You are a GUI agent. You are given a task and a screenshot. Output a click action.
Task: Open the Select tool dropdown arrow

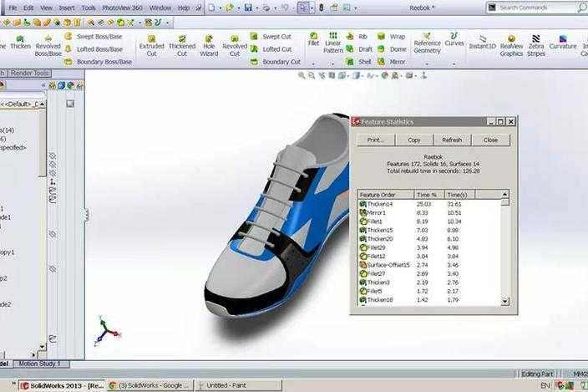tap(312, 8)
